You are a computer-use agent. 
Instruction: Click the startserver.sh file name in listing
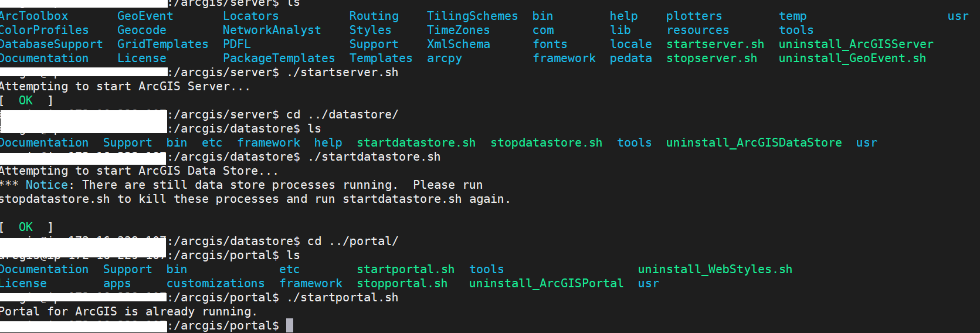click(715, 44)
